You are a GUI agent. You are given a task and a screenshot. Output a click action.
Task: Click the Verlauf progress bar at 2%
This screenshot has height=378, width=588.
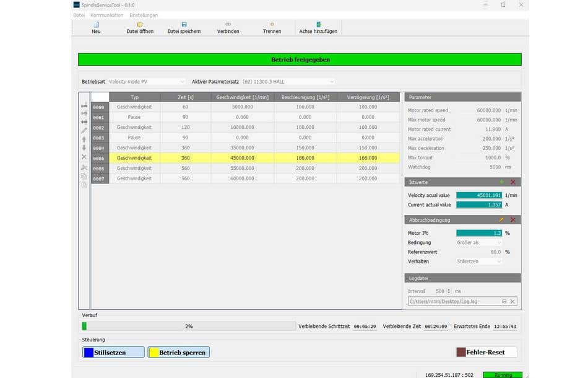pos(189,326)
